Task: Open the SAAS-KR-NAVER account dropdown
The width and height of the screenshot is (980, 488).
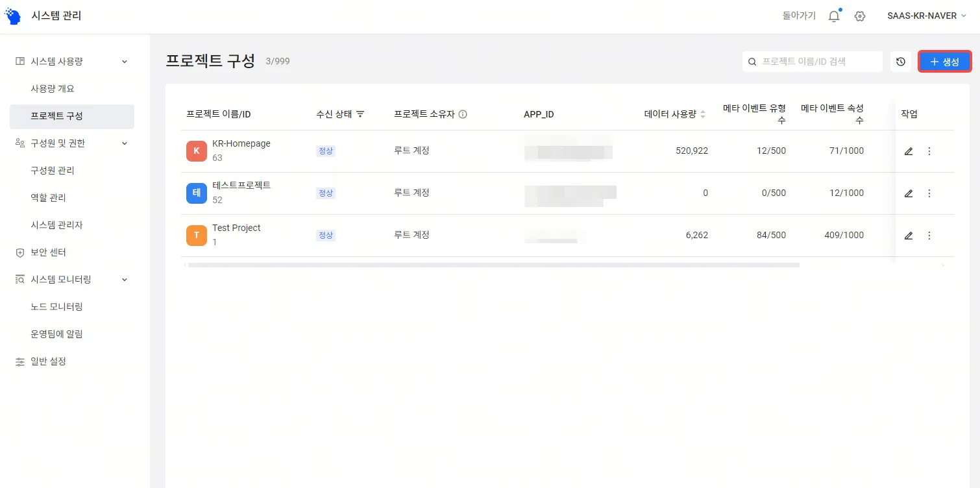Action: tap(927, 16)
